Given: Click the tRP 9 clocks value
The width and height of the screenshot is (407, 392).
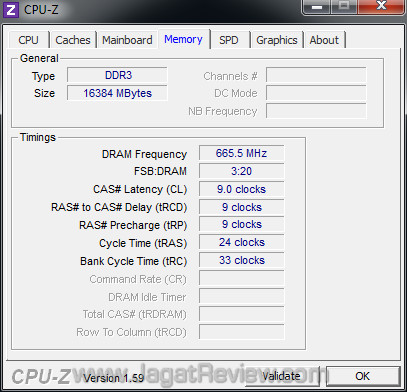Looking at the screenshot, I should click(x=241, y=225).
